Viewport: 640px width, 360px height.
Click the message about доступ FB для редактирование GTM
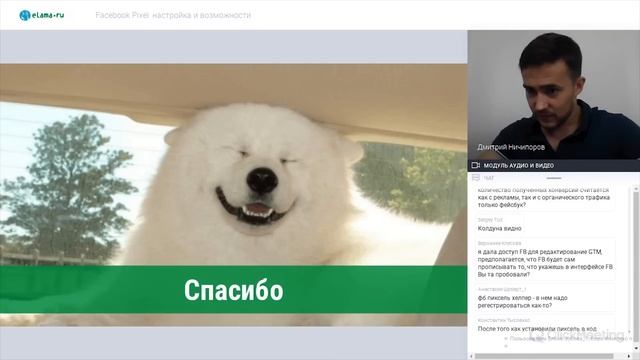[546, 263]
